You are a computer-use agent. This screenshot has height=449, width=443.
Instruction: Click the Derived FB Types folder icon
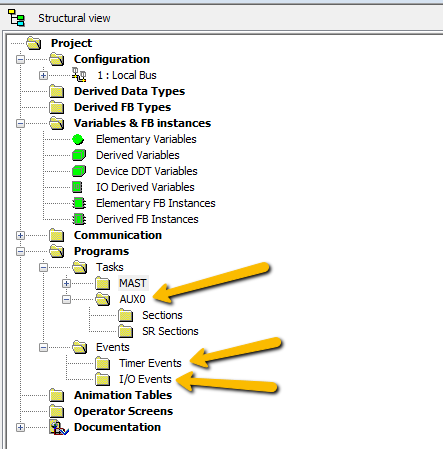tap(57, 107)
